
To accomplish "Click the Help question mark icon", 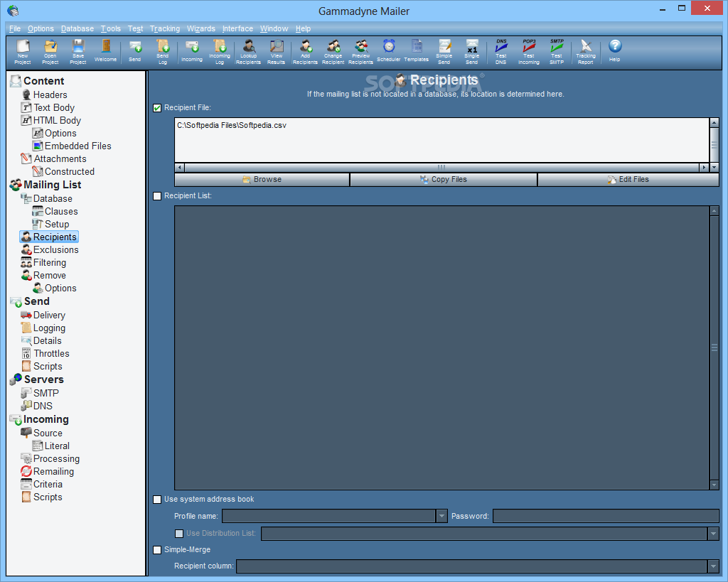I will 615,50.
